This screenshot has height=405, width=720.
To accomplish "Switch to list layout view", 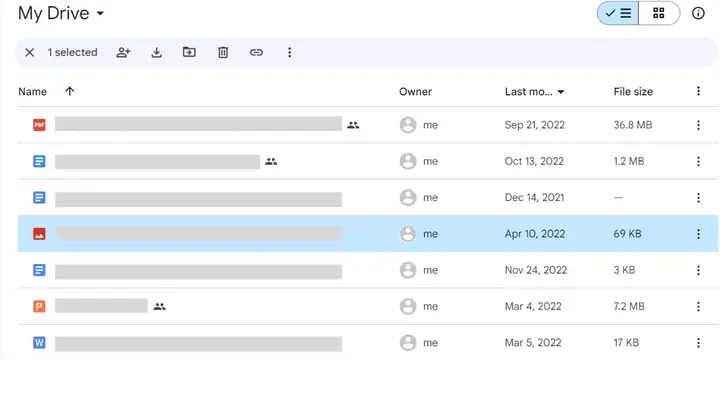I will tap(618, 13).
